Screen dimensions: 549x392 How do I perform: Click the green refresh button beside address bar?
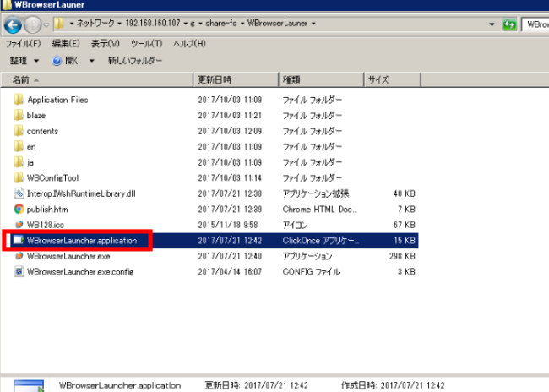[x=509, y=24]
